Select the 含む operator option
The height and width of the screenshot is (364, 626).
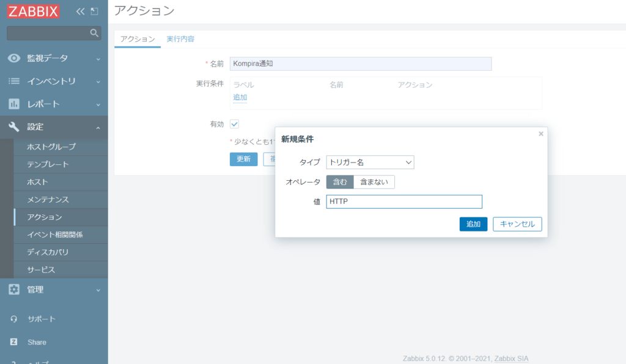340,181
